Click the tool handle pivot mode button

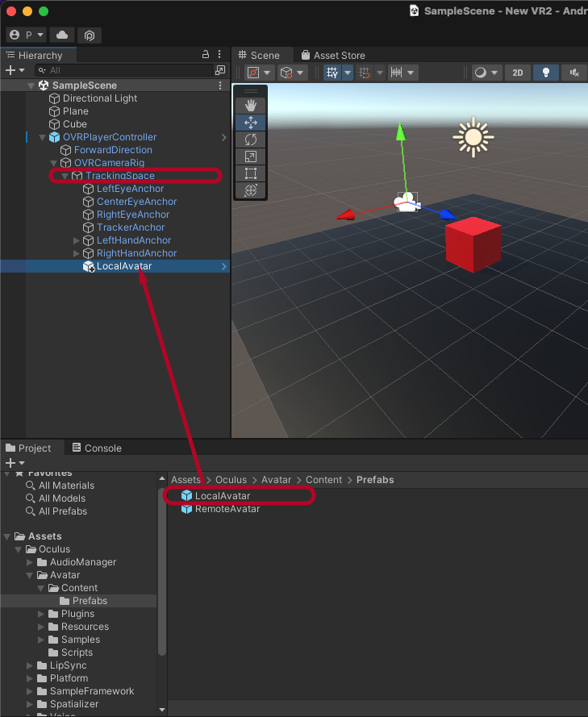pyautogui.click(x=253, y=73)
